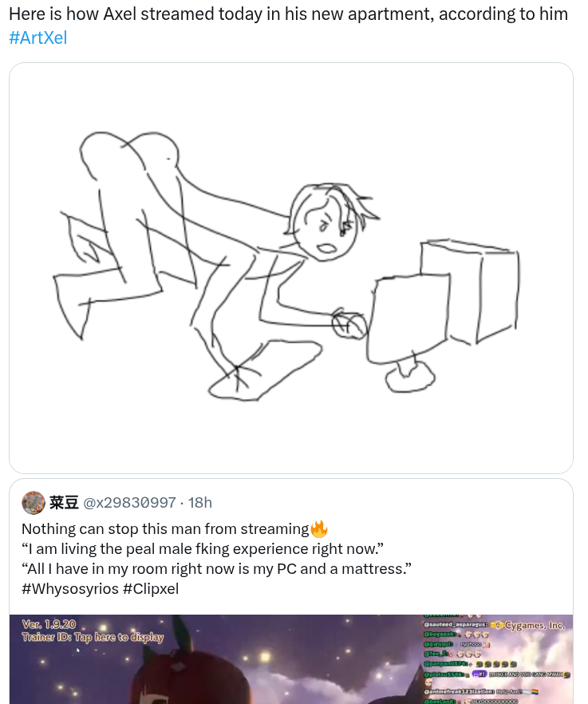Click the drawn character's face
This screenshot has height=704, width=588.
[x=325, y=225]
